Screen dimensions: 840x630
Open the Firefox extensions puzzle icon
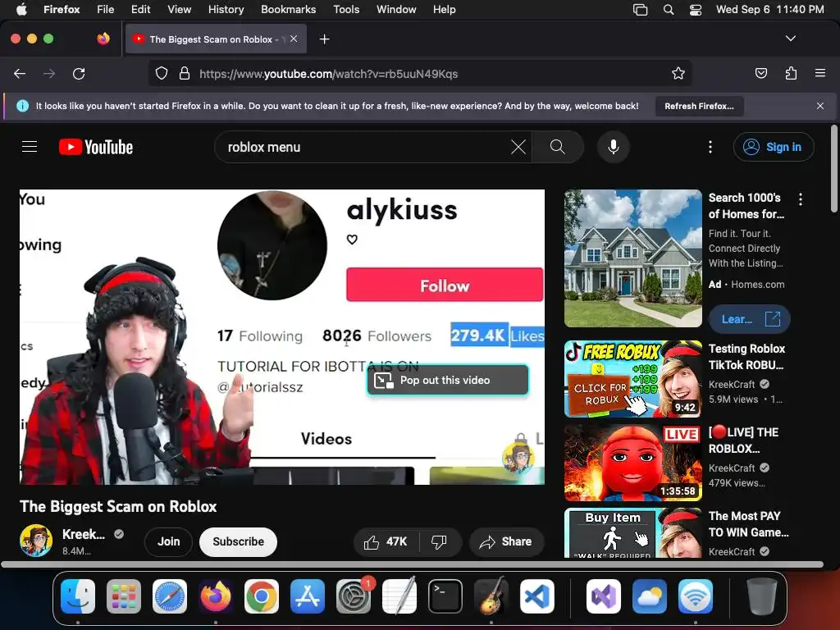[791, 73]
